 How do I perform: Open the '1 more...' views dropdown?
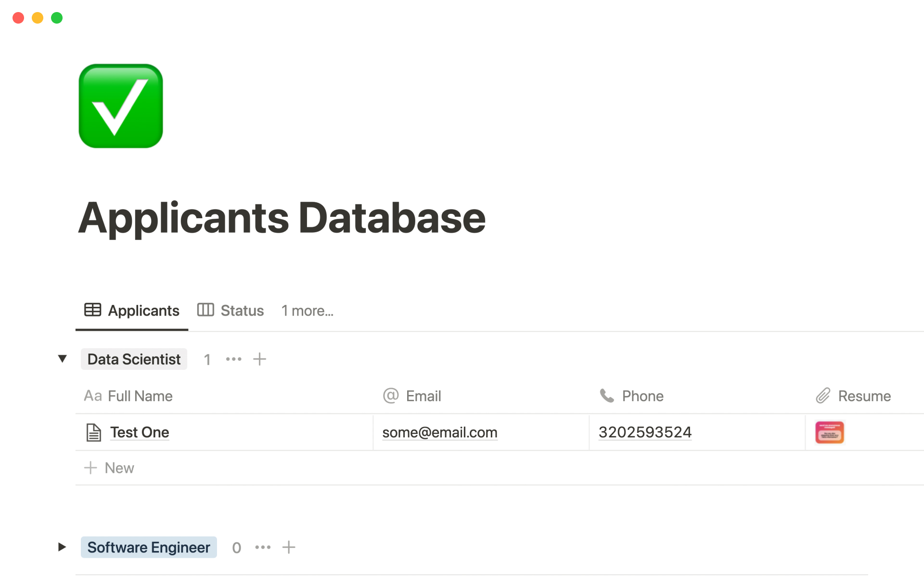[x=307, y=311]
